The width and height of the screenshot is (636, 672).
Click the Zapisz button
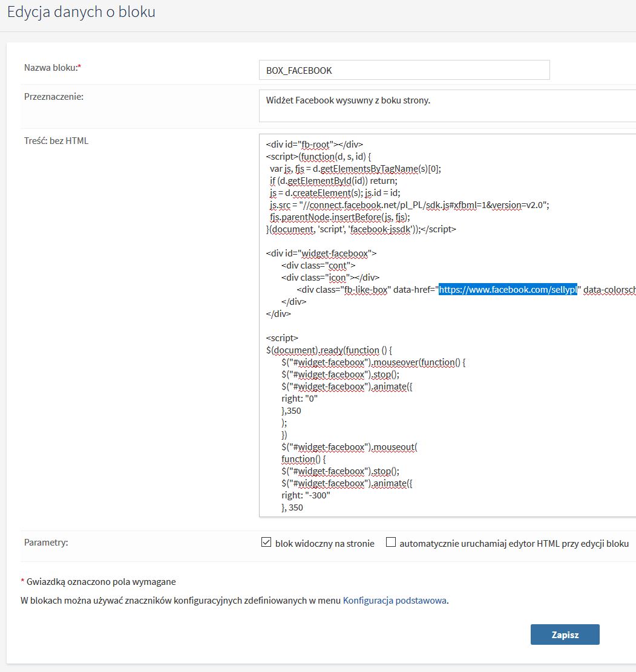point(565,634)
